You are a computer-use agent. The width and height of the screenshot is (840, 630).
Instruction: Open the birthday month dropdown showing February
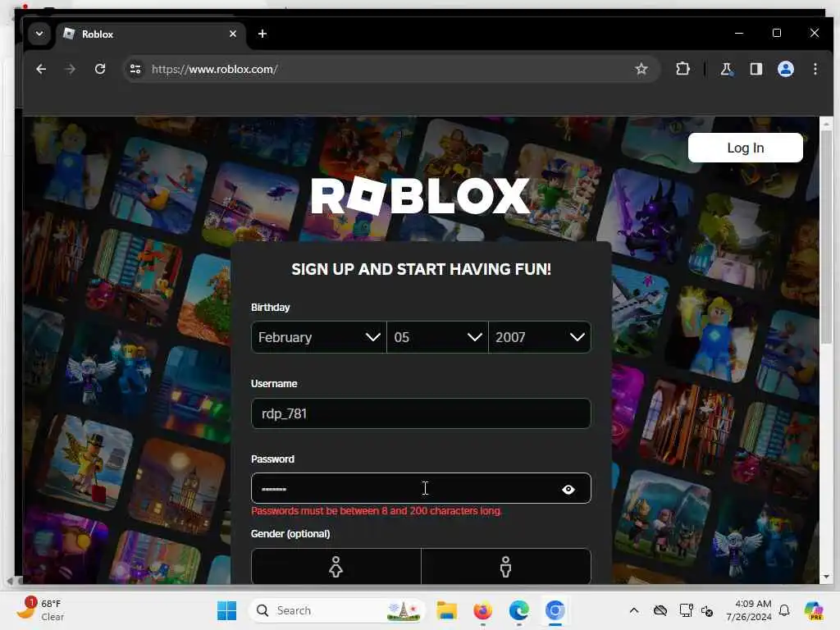point(319,337)
